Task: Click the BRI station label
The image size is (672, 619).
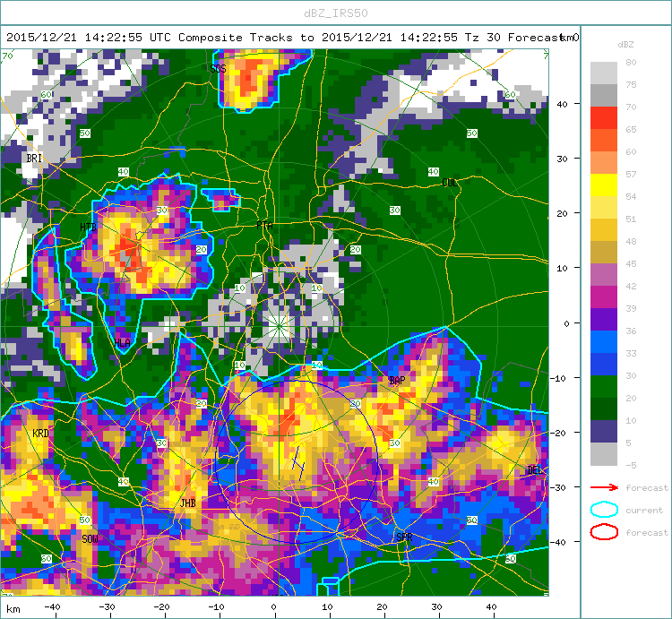Action: pos(34,158)
